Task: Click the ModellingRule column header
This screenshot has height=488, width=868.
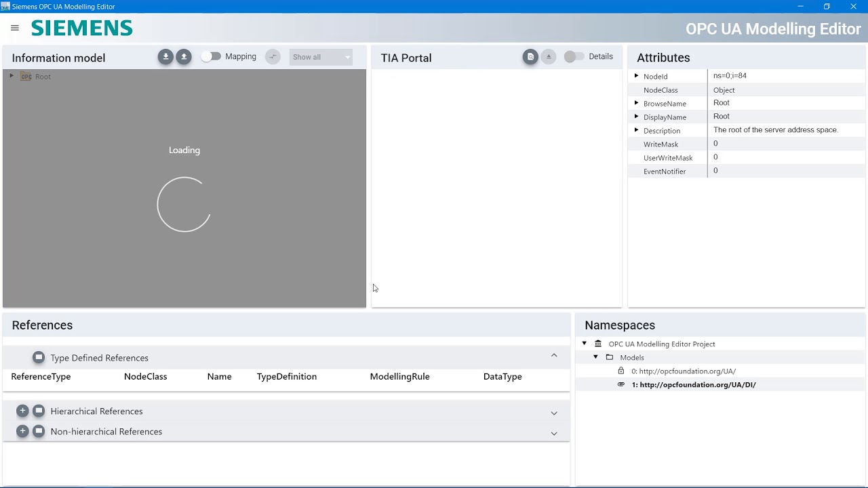Action: 399,376
